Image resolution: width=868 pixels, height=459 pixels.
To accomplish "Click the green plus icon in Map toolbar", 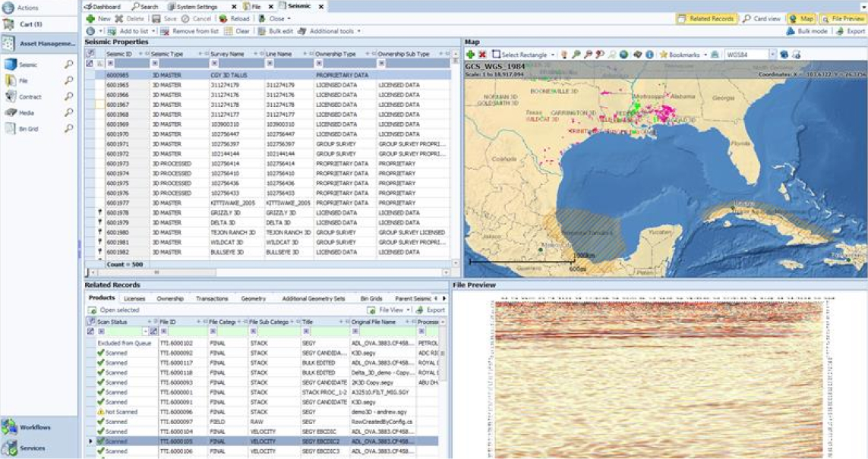I will tap(471, 55).
